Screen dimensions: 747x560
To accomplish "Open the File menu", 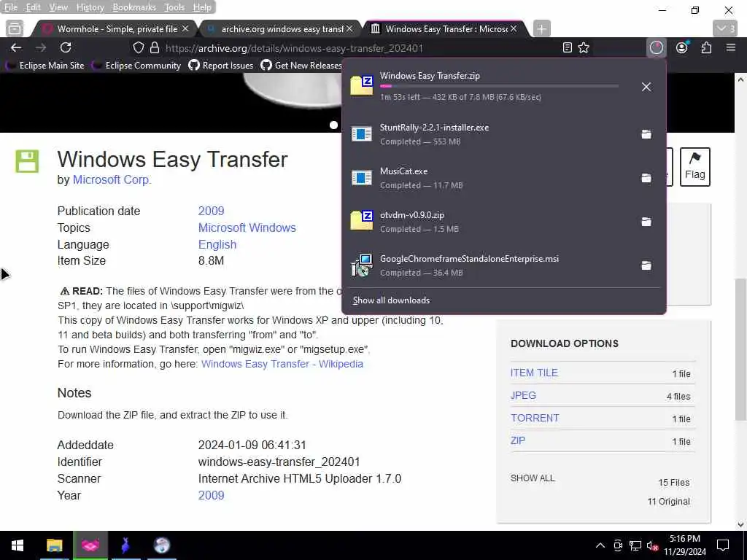I will [x=10, y=7].
